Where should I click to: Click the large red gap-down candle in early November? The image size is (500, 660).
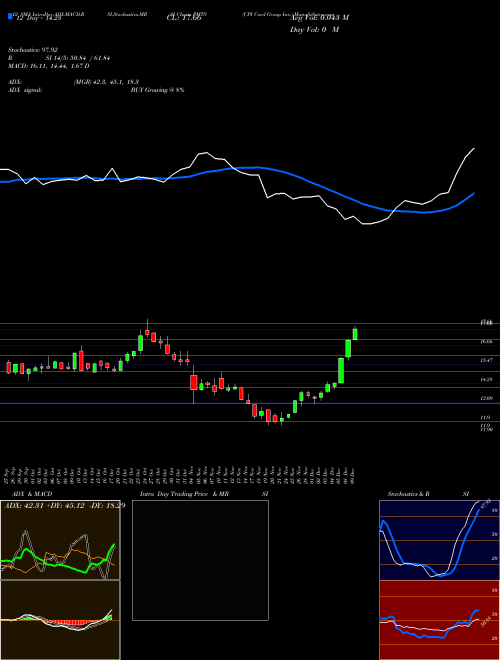point(194,383)
